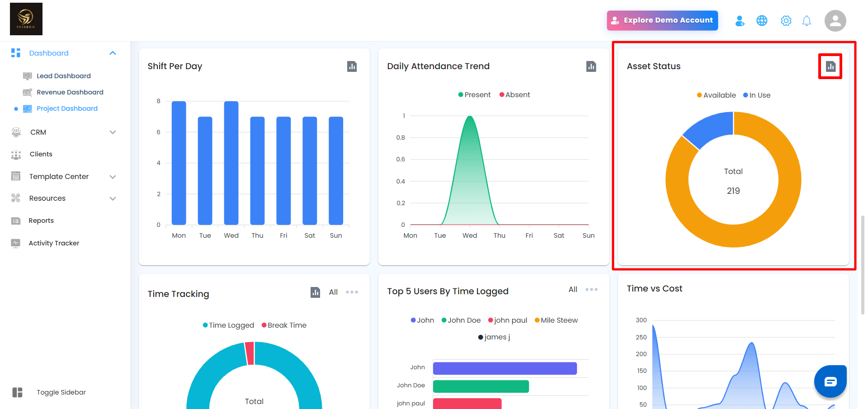Image resolution: width=868 pixels, height=409 pixels.
Task: Click the globe language icon
Action: (762, 21)
